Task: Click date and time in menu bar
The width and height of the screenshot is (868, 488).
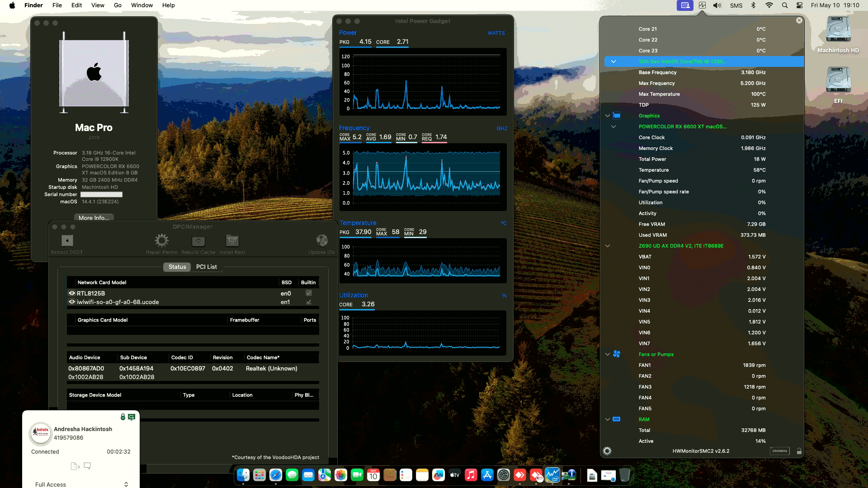Action: [835, 5]
